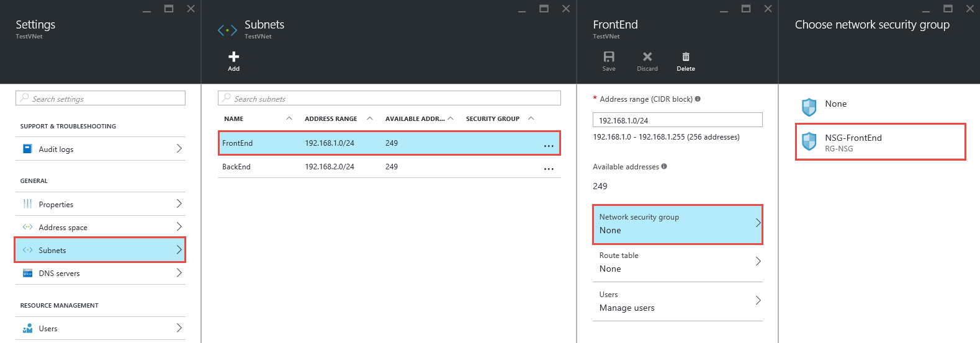Viewport: 980px width, 343px height.
Task: Click the info icon next to Available addresses
Action: tap(664, 166)
